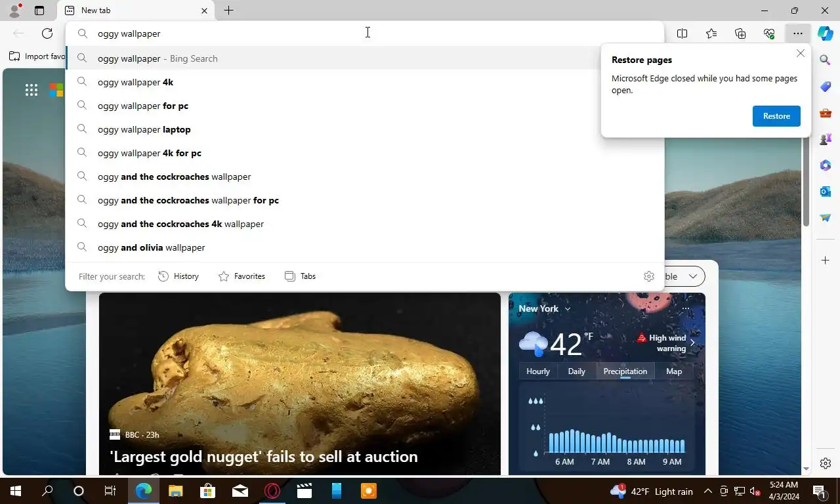Image resolution: width=840 pixels, height=504 pixels.
Task: Launch Microsoft Store from taskbar
Action: pos(207,491)
